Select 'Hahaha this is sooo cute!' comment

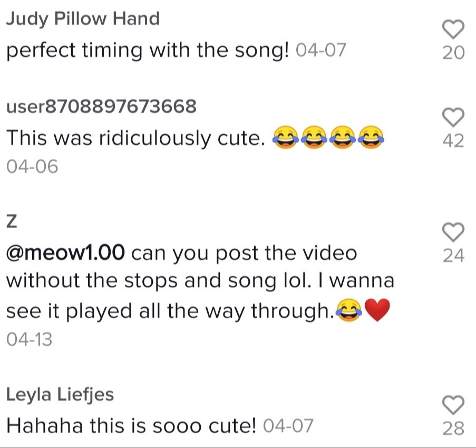[131, 425]
